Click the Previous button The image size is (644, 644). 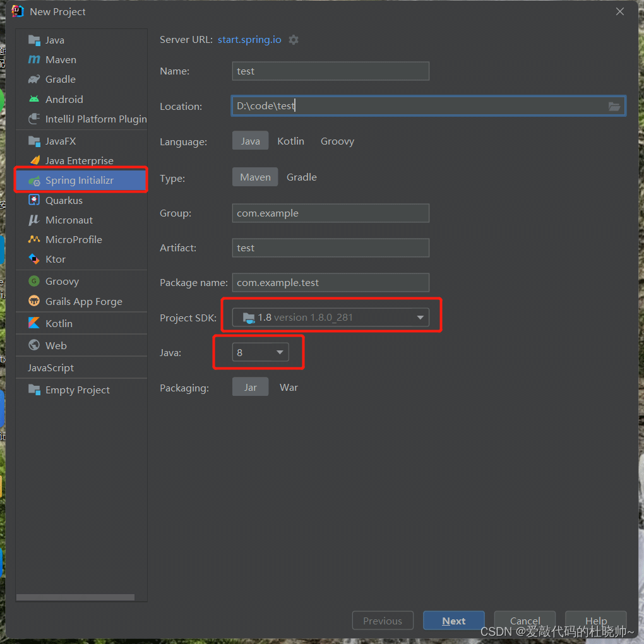point(383,621)
